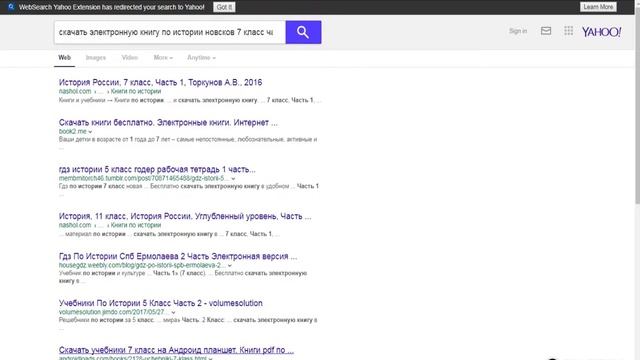Expand the More dropdown menu
Image resolution: width=640 pixels, height=360 pixels.
click(x=163, y=58)
